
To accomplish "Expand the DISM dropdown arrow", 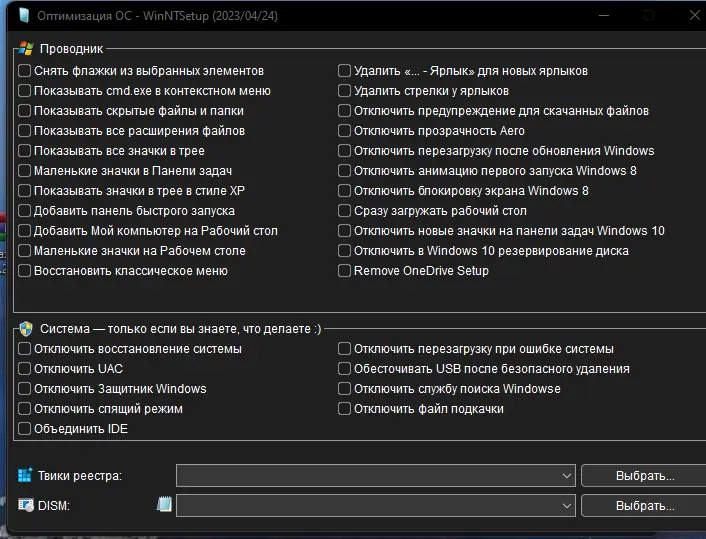I will (567, 506).
